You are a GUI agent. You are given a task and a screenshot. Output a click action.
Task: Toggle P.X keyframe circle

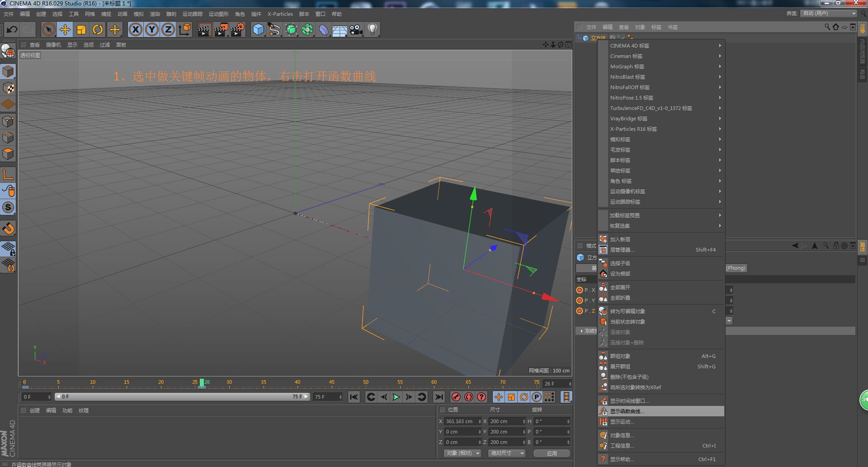pyautogui.click(x=580, y=290)
